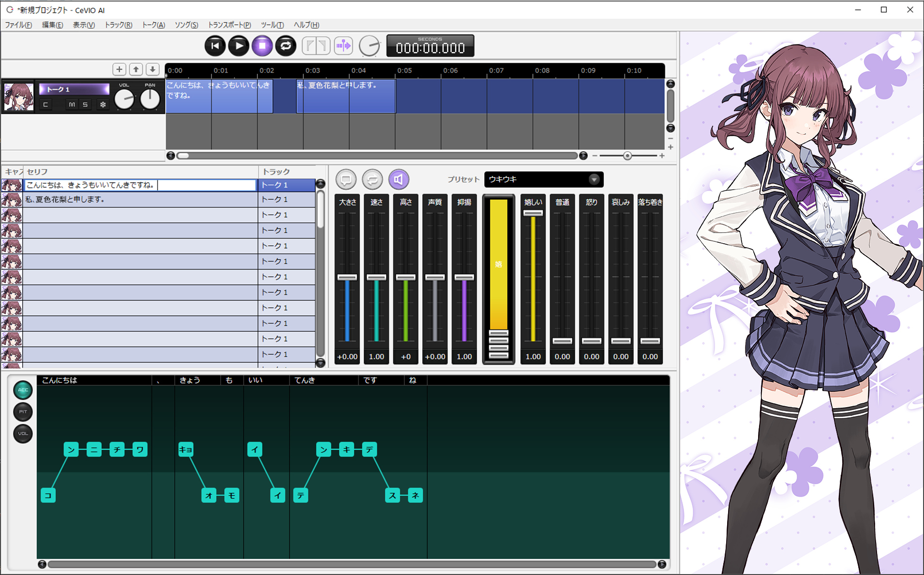The width and height of the screenshot is (924, 575).
Task: Click the 落ち着き emotion slider handle
Action: 650,341
